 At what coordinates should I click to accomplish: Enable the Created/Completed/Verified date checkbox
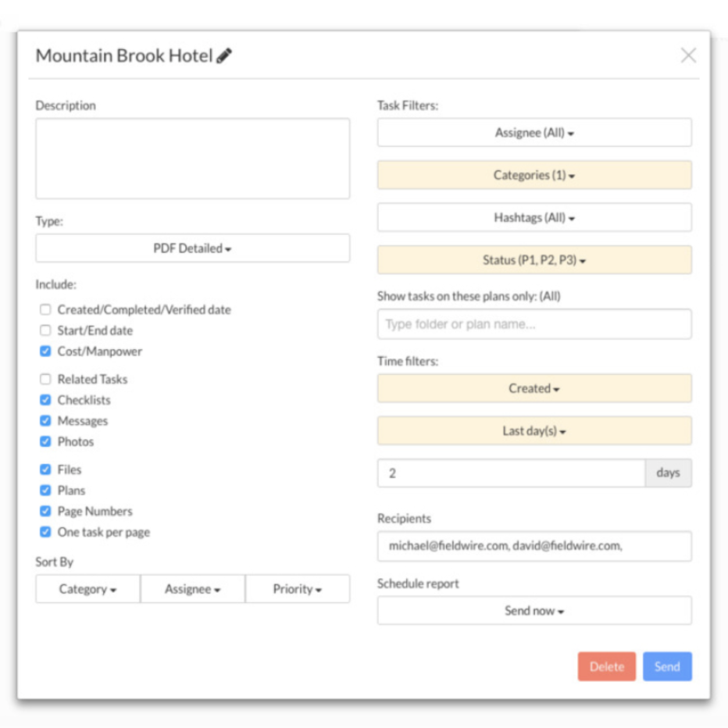pyautogui.click(x=45, y=309)
